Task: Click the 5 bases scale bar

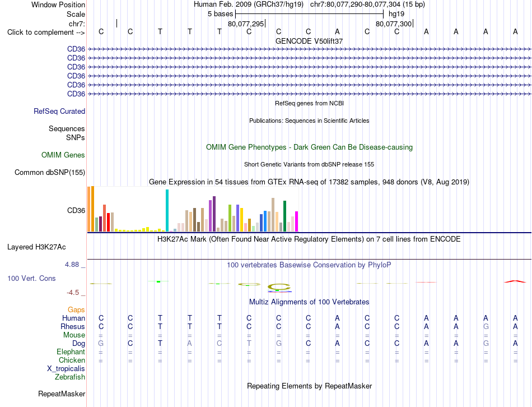Action: [310, 14]
